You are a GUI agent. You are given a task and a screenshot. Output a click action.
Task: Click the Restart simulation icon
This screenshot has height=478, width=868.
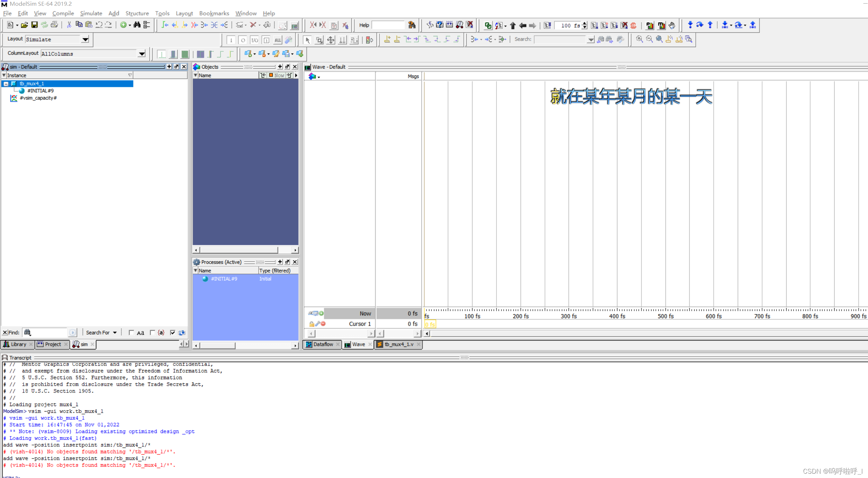pyautogui.click(x=547, y=25)
